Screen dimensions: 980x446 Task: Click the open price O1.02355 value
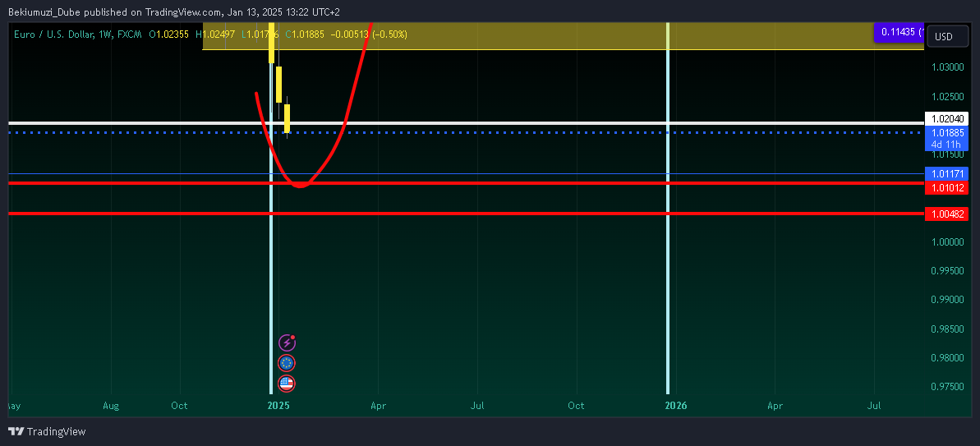click(168, 34)
